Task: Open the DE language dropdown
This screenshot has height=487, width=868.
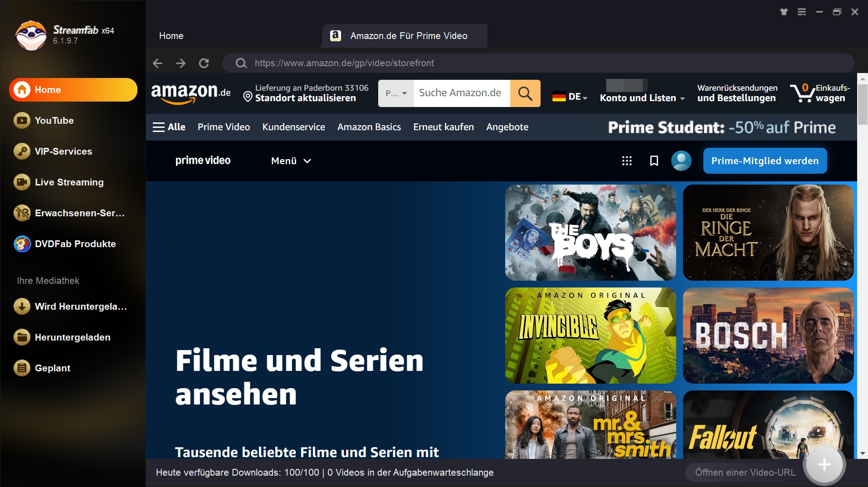Action: pos(570,97)
